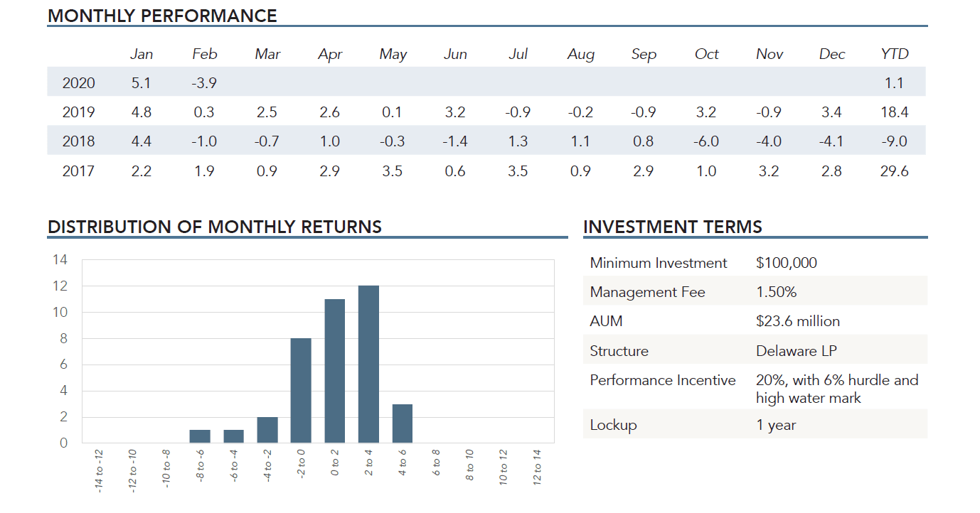This screenshot has width=980, height=513.
Task: Click the YTD column header
Action: (894, 54)
